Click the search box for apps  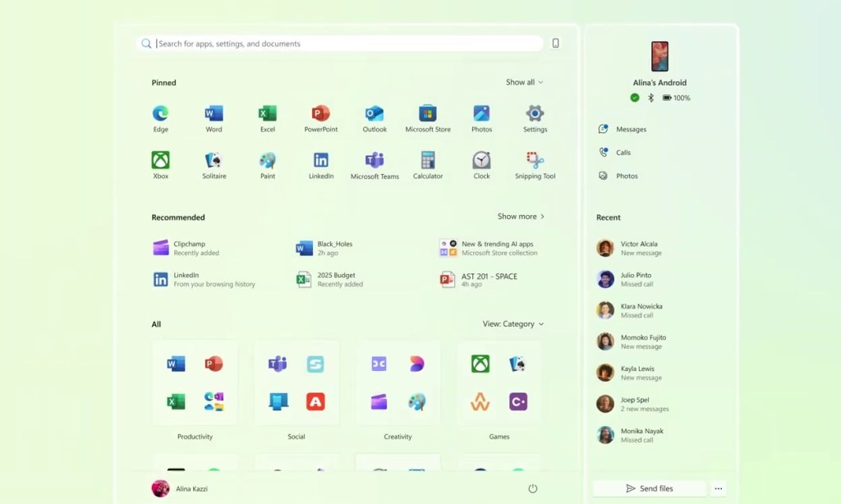click(339, 44)
